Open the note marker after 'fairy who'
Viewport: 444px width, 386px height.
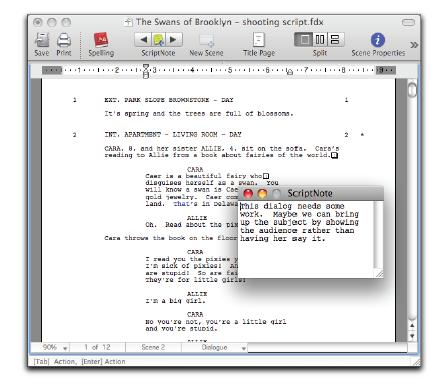click(266, 176)
